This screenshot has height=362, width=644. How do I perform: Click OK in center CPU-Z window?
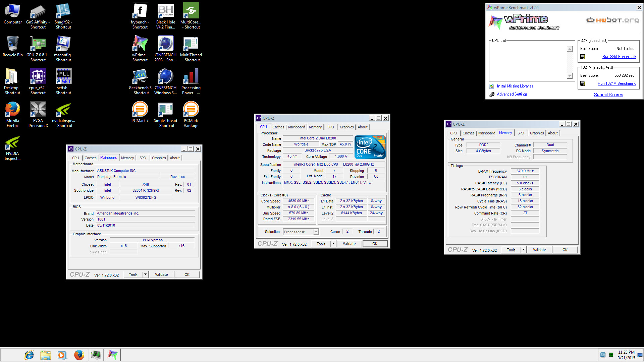tap(375, 244)
